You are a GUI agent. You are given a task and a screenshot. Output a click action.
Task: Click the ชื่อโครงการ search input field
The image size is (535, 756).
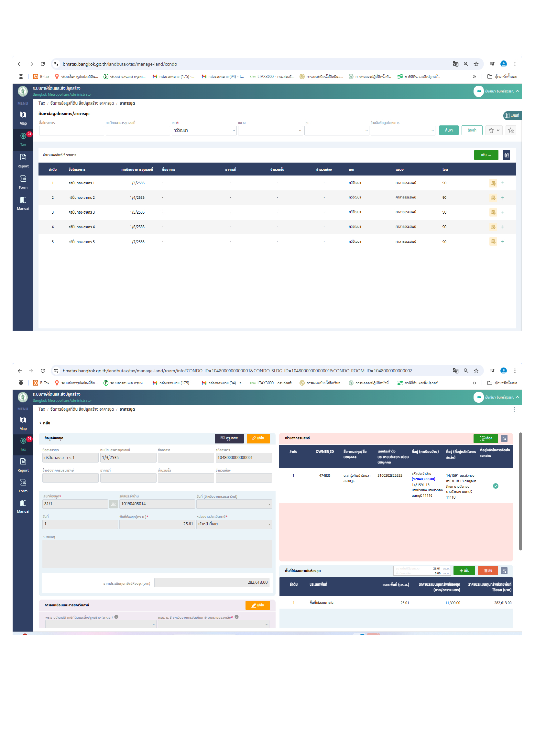coord(71,130)
